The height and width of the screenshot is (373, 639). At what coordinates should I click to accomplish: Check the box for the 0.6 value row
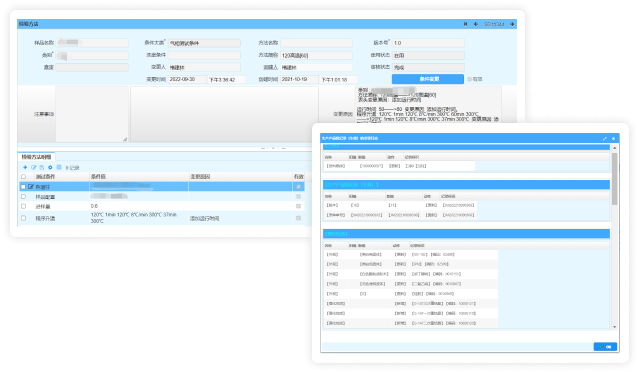coord(23,206)
